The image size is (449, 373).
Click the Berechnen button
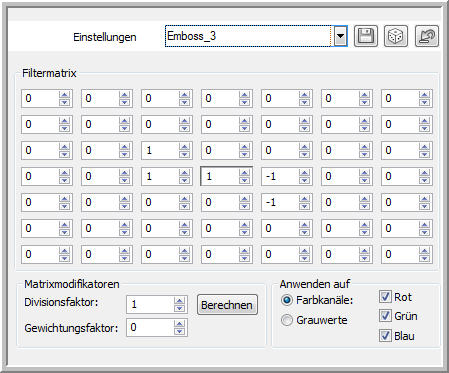pos(227,305)
